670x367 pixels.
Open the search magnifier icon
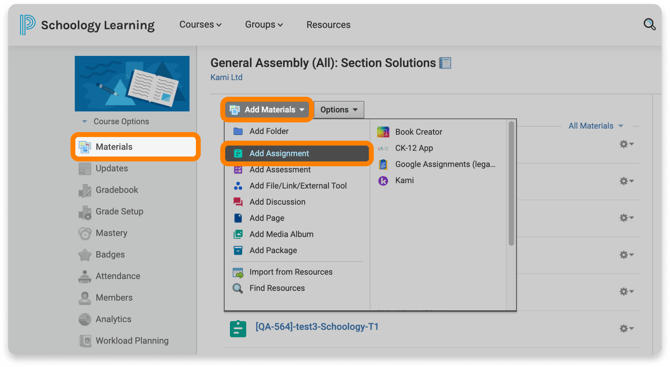[649, 24]
